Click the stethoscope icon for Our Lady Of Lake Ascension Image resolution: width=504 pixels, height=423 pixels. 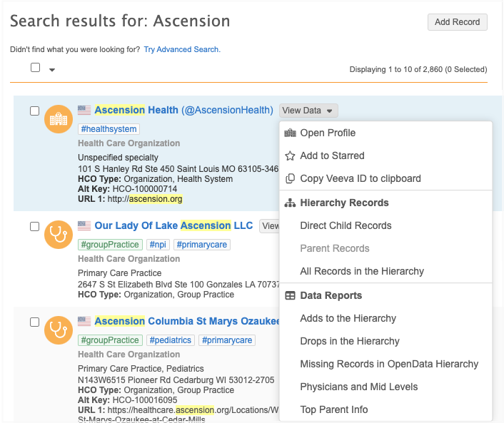[59, 235]
